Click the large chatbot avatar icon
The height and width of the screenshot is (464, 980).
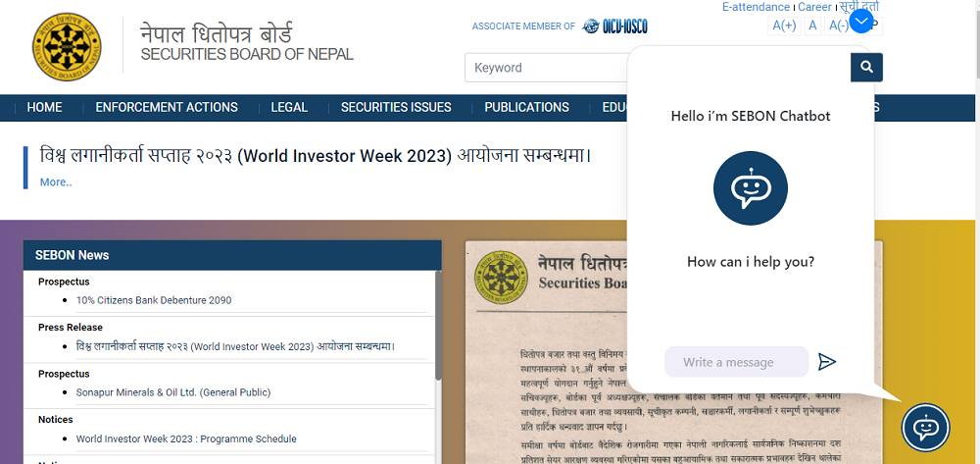750,188
